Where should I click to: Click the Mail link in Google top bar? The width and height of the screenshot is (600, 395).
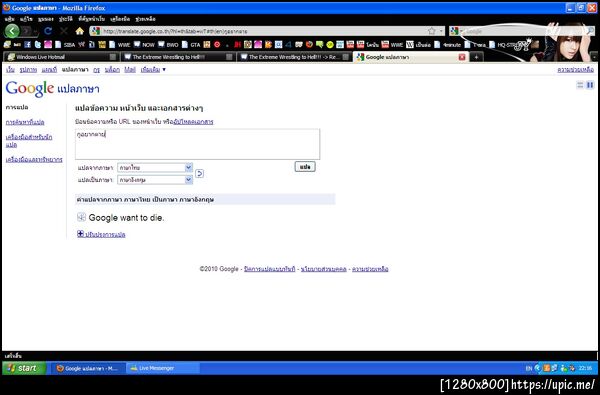click(130, 70)
